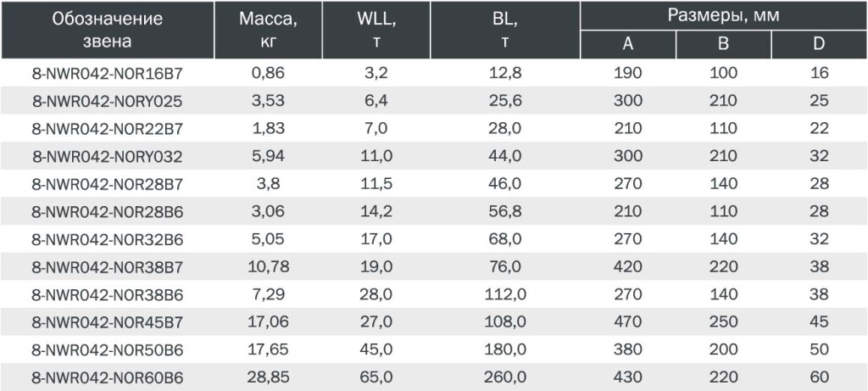Select the 'D' dimension column header
The image size is (868, 391).
pyautogui.click(x=820, y=45)
